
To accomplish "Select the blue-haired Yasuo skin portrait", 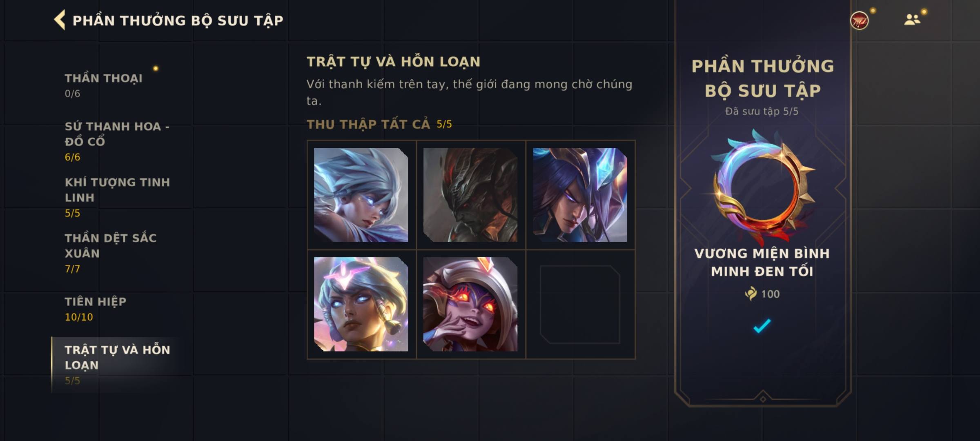I will 580,195.
